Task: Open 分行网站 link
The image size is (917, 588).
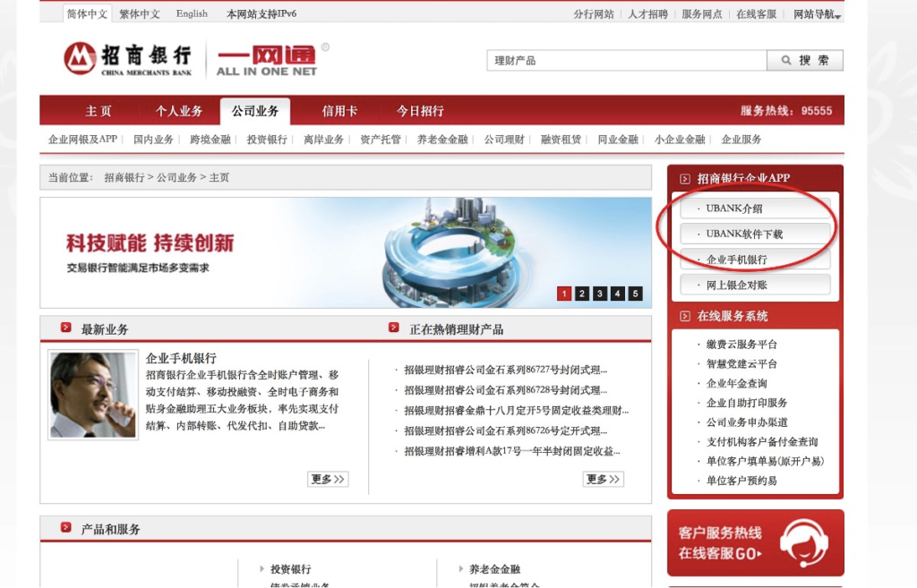Action: (594, 14)
